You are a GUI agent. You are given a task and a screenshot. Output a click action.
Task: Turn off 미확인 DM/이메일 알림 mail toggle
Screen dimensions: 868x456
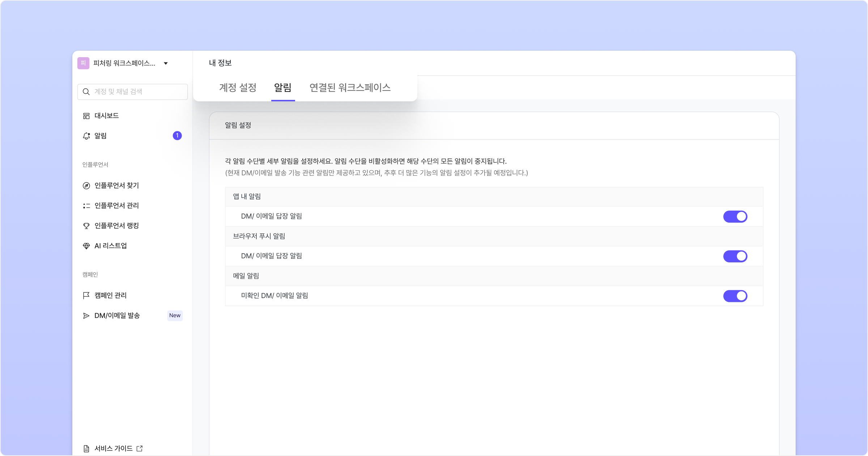(735, 296)
